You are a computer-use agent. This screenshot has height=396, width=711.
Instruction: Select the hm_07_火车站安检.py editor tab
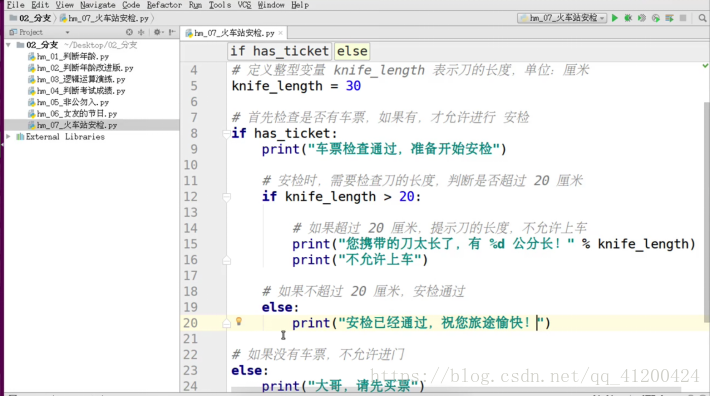click(234, 33)
